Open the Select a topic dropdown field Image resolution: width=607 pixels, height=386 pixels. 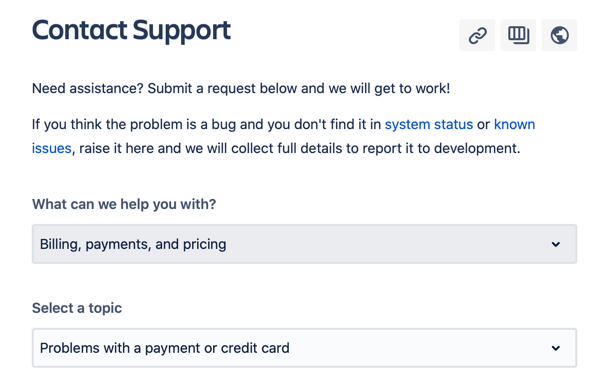(304, 348)
